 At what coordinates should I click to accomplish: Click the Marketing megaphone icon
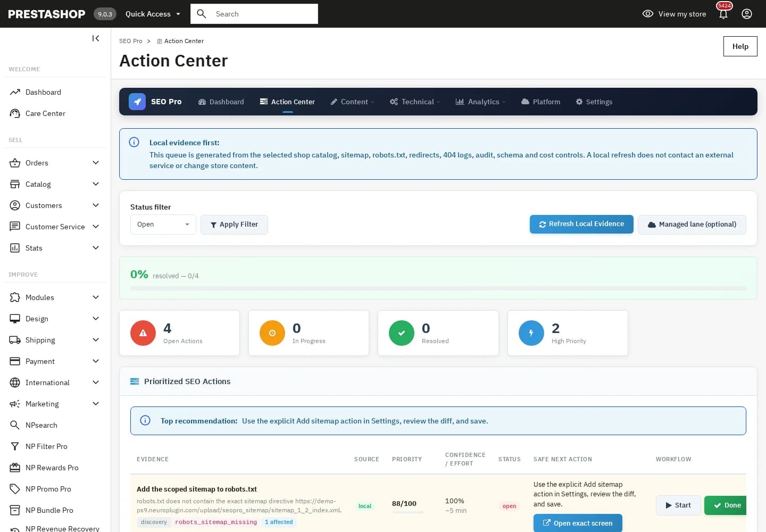(15, 404)
